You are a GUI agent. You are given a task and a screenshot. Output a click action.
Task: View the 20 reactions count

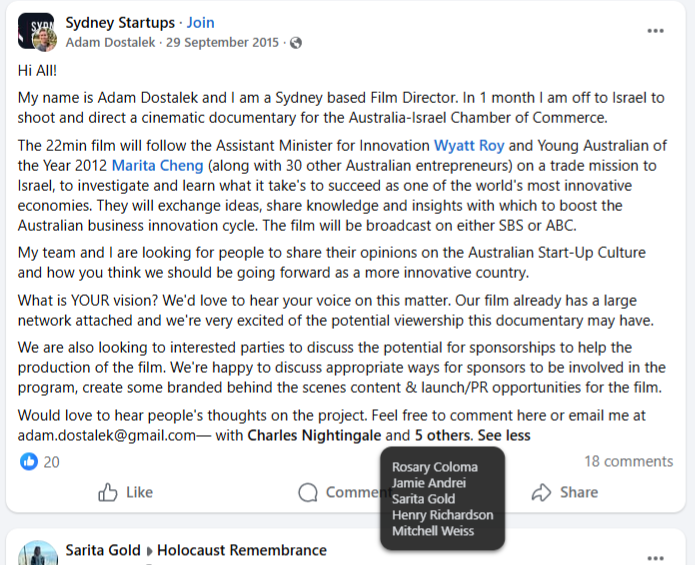(51, 462)
